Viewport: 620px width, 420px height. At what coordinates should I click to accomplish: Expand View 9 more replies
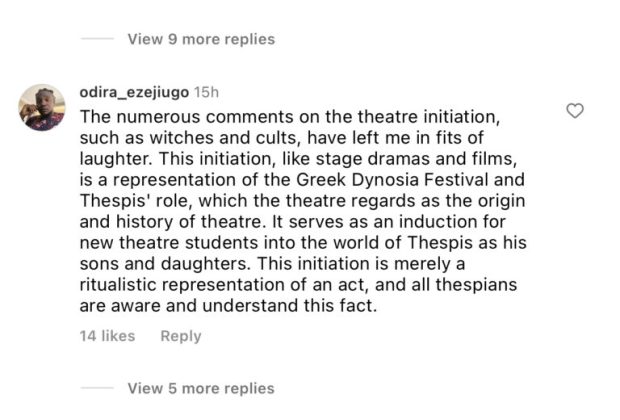(x=201, y=39)
